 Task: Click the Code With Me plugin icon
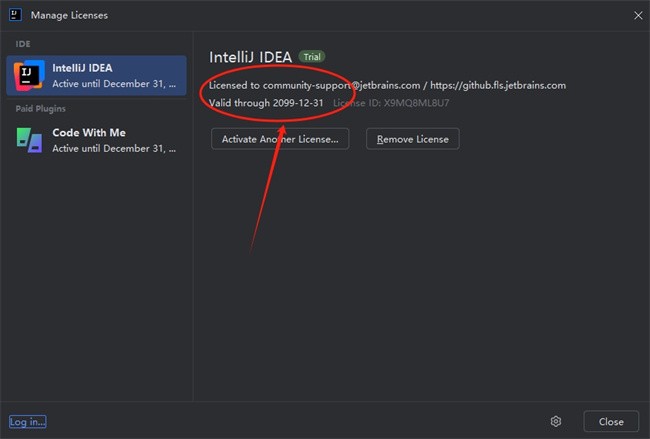pos(29,140)
